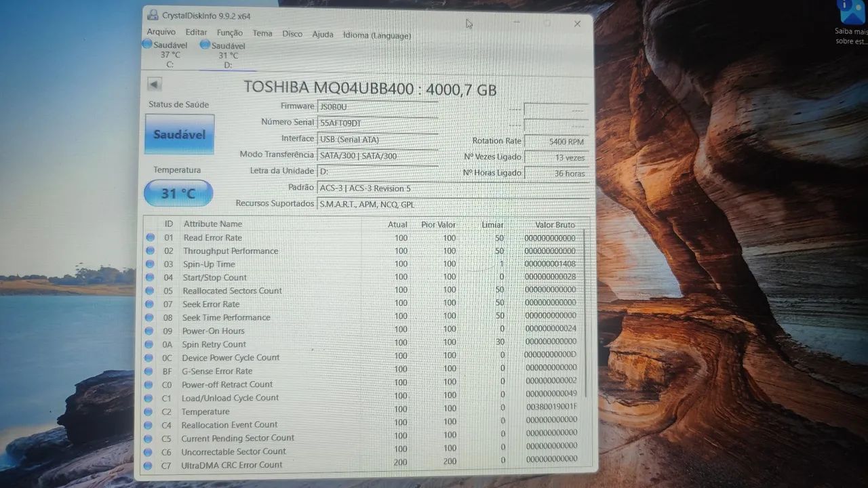
Task: Open the Função menu
Action: pos(230,33)
